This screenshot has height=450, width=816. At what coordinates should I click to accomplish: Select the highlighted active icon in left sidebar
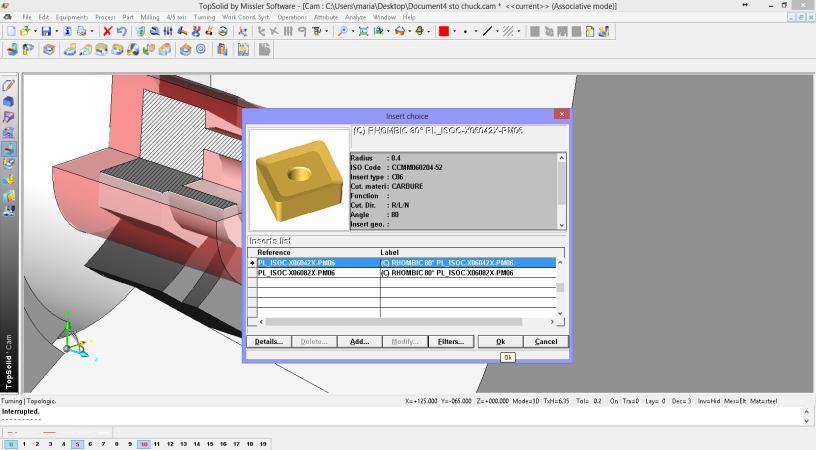(x=8, y=149)
